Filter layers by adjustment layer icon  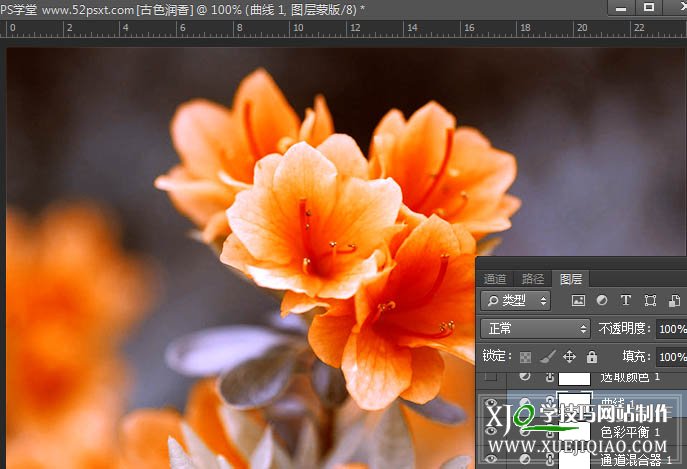(x=602, y=300)
